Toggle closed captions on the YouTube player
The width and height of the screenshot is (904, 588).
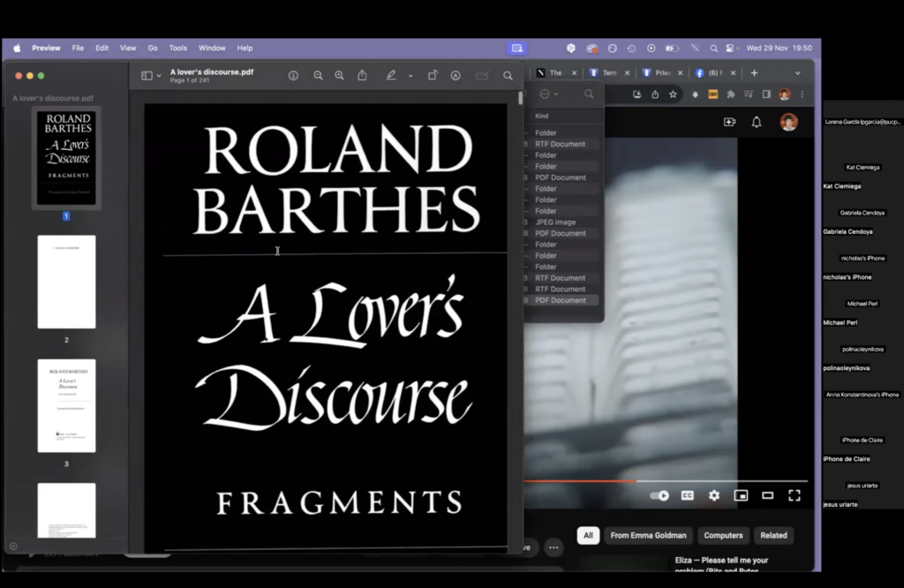(687, 495)
